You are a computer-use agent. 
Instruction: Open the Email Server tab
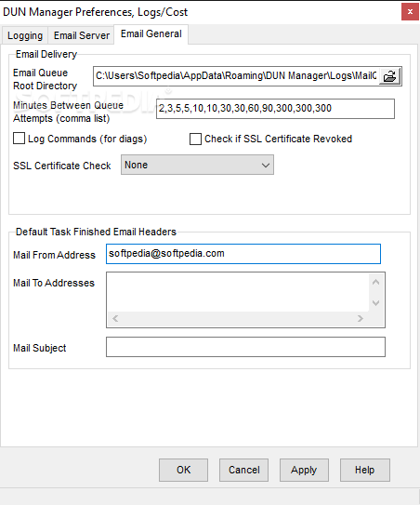click(x=82, y=35)
